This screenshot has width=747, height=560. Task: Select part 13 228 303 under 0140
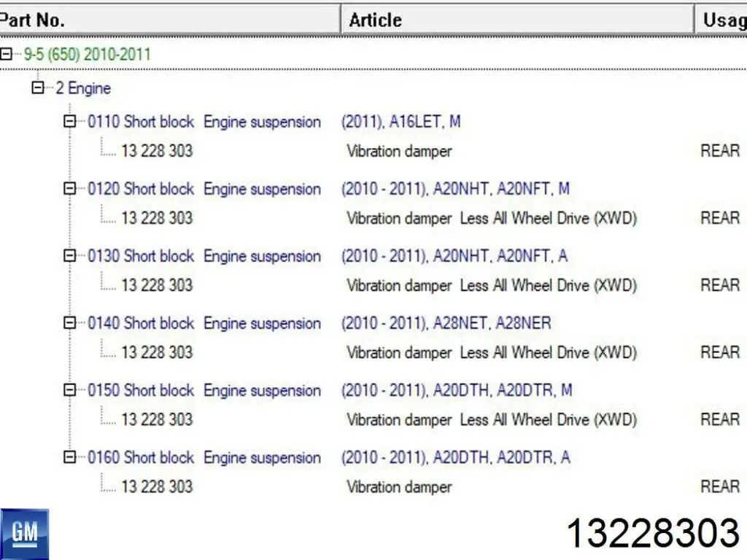pyautogui.click(x=158, y=352)
